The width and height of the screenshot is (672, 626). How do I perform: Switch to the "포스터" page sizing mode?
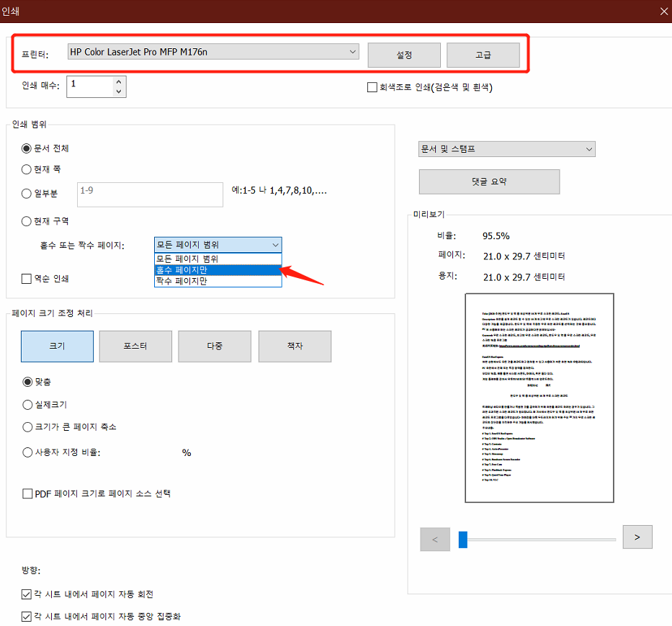coord(135,346)
